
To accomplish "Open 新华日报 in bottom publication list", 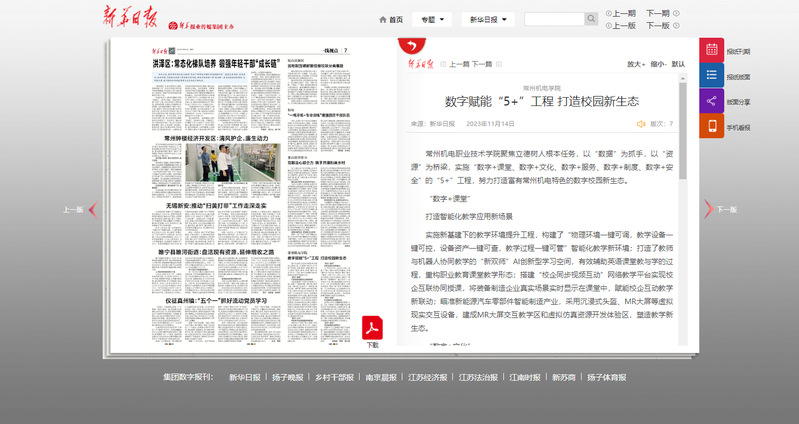I will (245, 378).
